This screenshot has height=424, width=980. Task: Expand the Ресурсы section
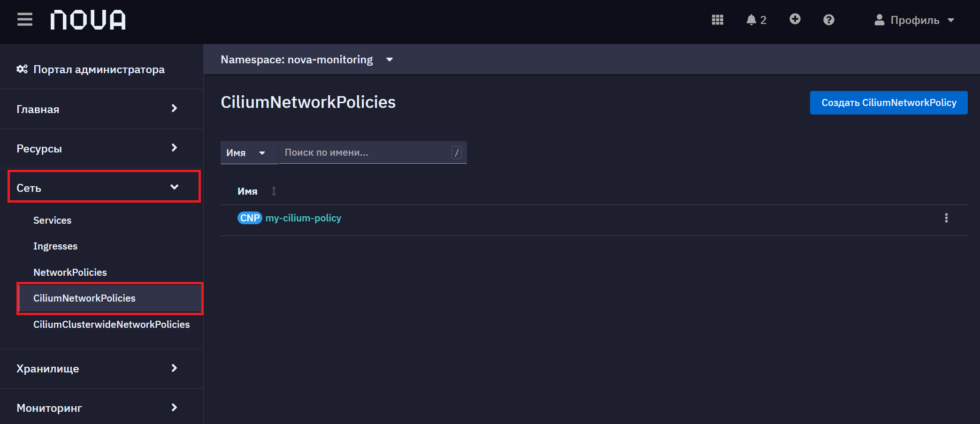[101, 148]
